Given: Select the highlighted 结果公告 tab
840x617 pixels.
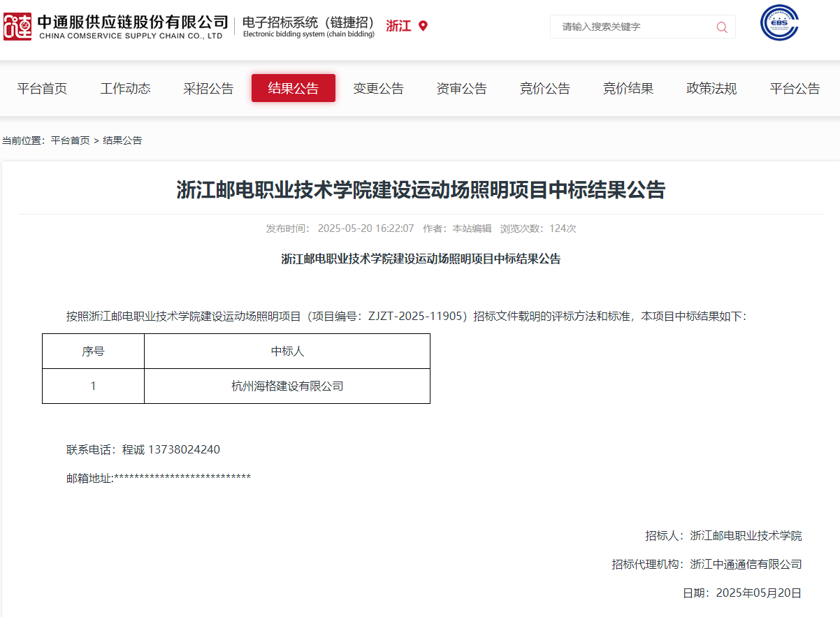Looking at the screenshot, I should coord(293,88).
